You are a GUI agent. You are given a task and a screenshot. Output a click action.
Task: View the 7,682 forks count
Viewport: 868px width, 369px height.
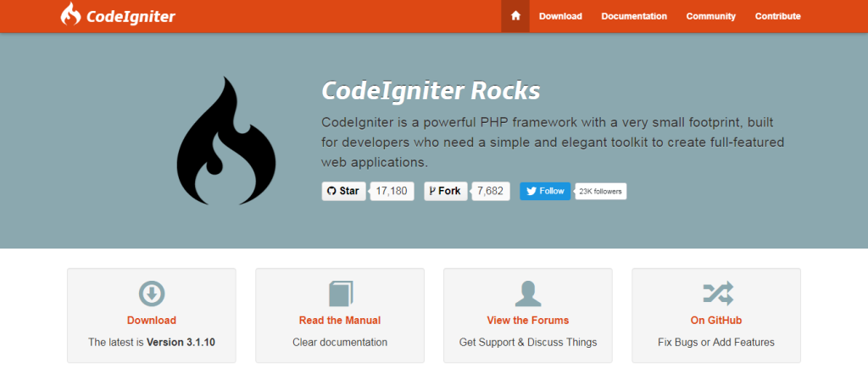click(490, 191)
